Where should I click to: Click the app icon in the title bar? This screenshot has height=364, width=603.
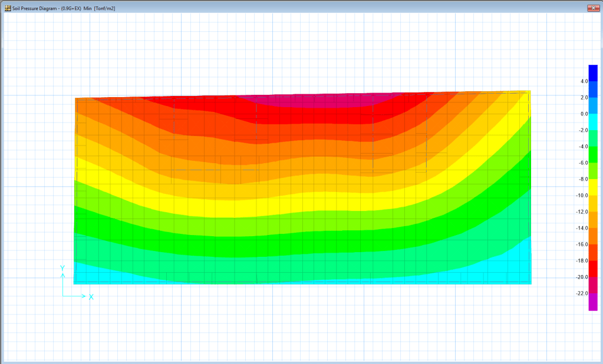(8, 9)
